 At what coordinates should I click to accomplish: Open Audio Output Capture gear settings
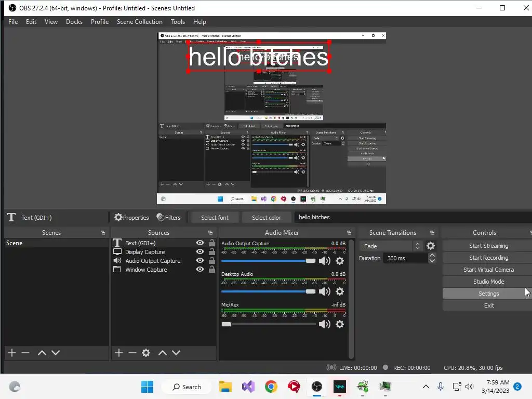(x=340, y=261)
